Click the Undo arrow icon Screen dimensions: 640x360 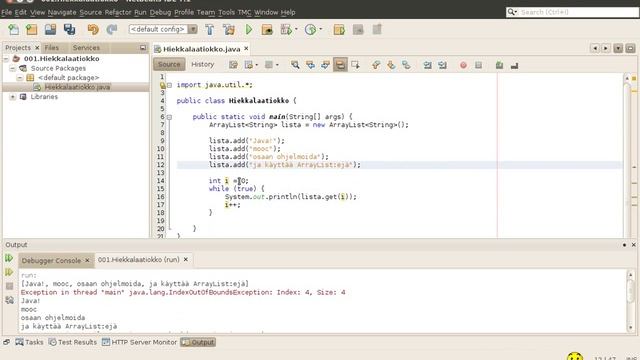coord(93,29)
